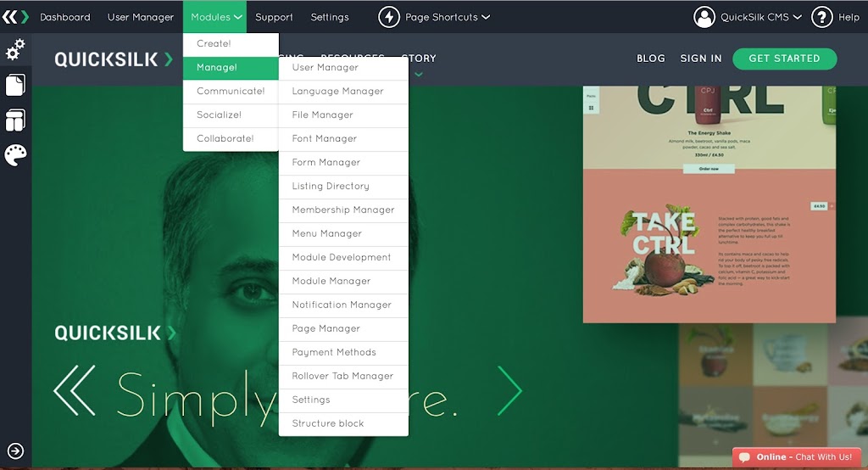
Task: Collapse the admin bar using double-chevron logo icon
Action: (x=15, y=17)
